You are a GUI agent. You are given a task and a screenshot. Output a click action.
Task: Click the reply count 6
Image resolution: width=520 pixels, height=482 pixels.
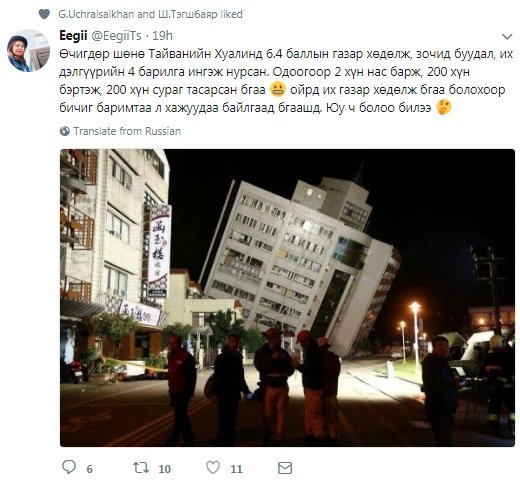point(89,469)
